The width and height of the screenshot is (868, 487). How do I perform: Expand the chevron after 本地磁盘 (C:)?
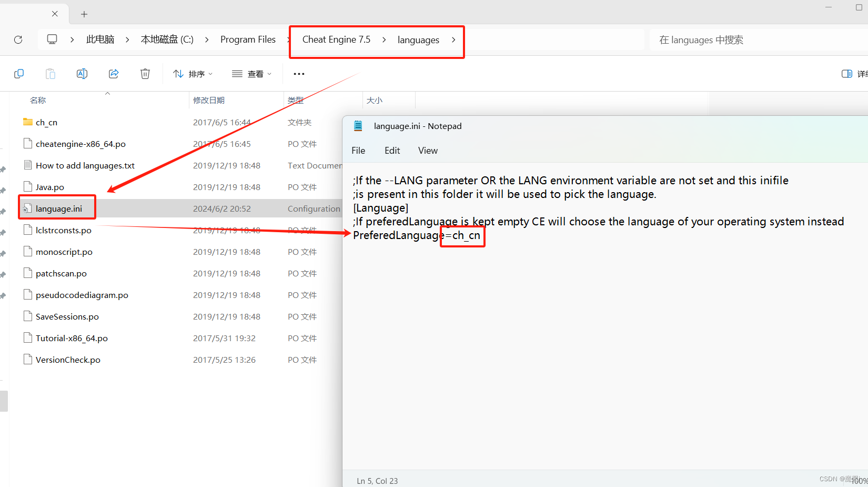pyautogui.click(x=207, y=39)
